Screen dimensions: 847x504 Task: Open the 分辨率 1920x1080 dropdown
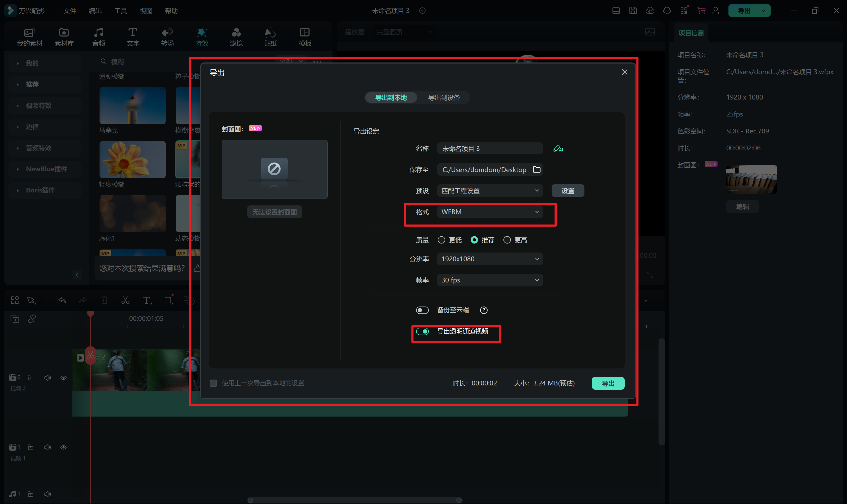(x=489, y=259)
